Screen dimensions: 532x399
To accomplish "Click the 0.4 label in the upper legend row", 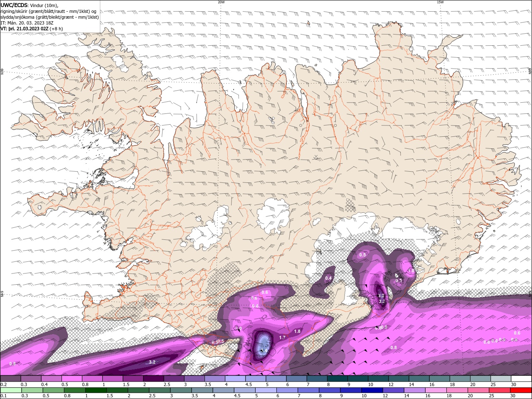I will pyautogui.click(x=44, y=384).
